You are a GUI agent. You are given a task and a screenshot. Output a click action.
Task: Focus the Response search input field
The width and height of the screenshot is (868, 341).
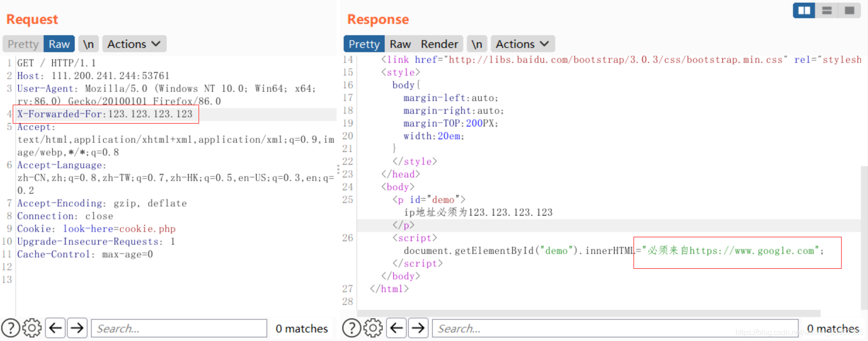(x=615, y=328)
